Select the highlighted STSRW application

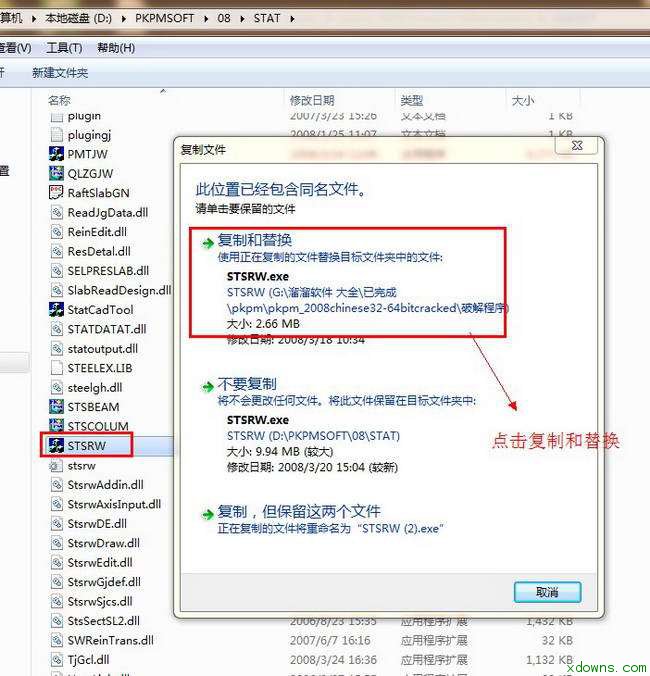[87, 445]
